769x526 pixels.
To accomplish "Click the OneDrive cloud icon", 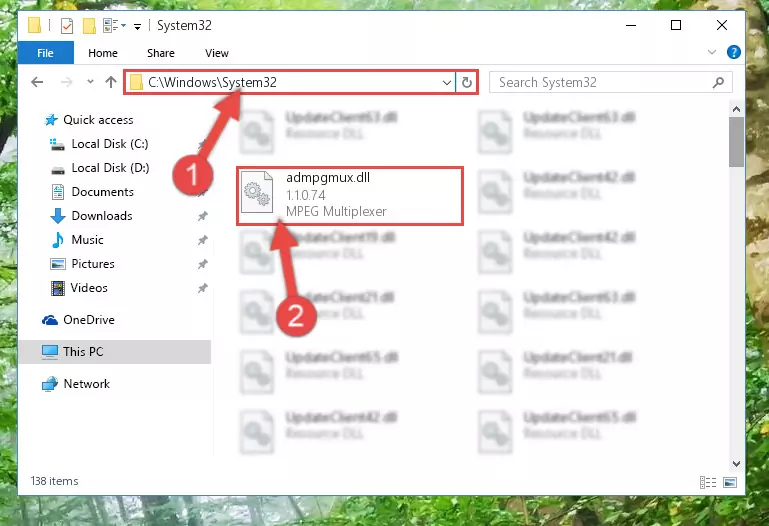I will 50,320.
